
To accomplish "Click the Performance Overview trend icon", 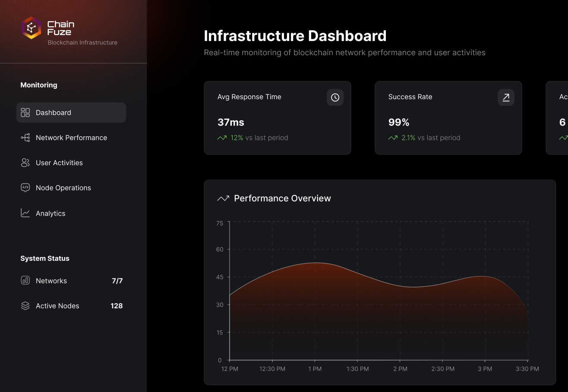I will 223,198.
